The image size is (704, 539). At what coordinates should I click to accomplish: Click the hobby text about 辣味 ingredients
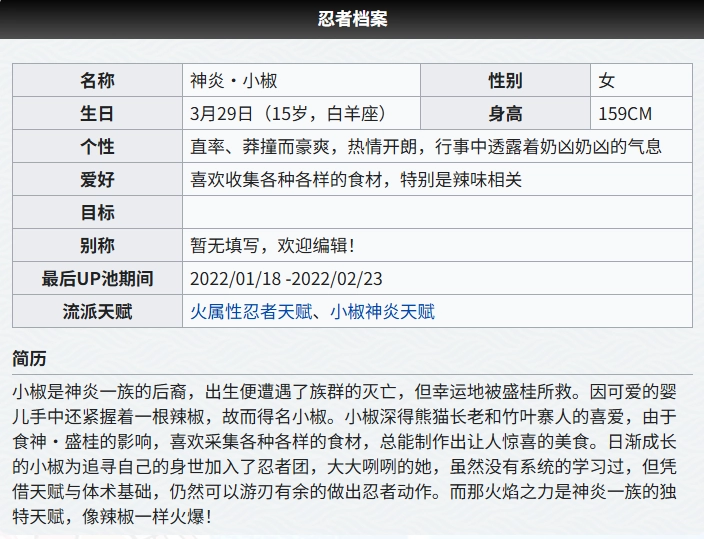click(356, 180)
